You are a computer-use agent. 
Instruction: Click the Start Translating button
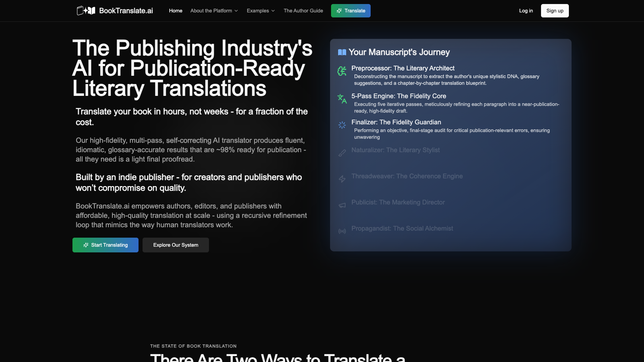105,245
